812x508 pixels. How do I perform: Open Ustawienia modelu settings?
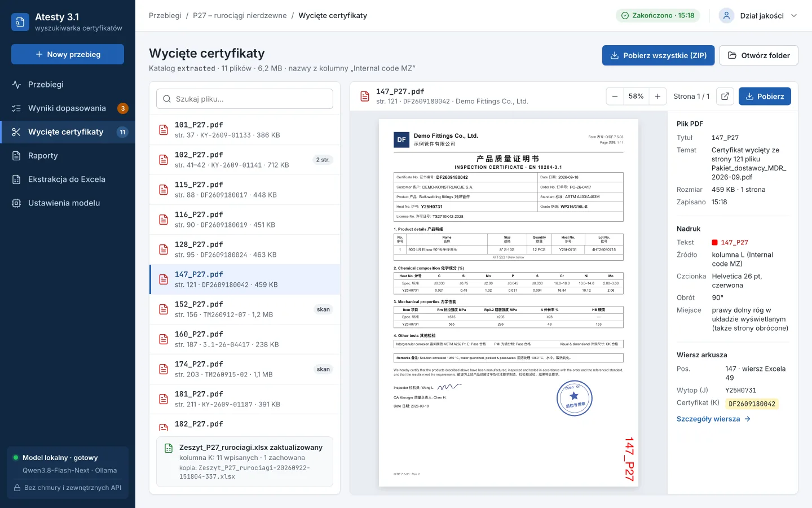[x=68, y=203]
